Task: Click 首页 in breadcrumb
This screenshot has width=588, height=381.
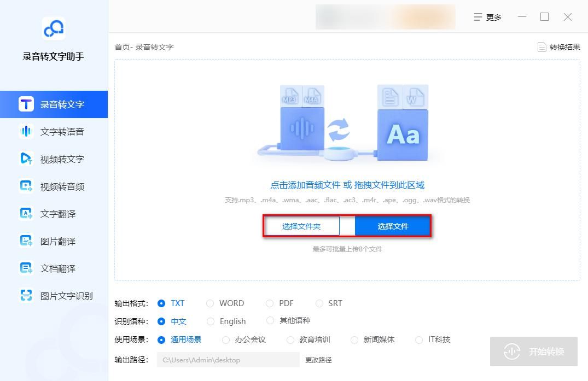Action: click(x=122, y=47)
